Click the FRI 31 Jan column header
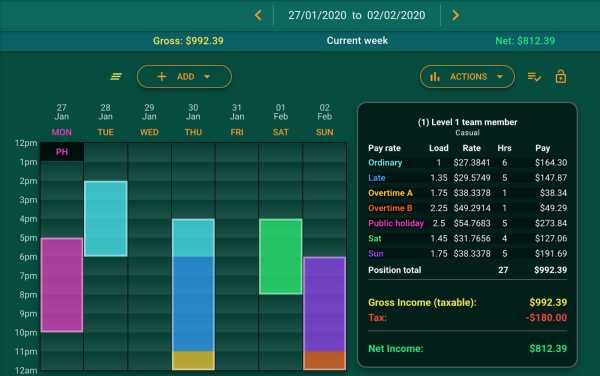Screen dimensions: 600x376 pyautogui.click(x=237, y=120)
